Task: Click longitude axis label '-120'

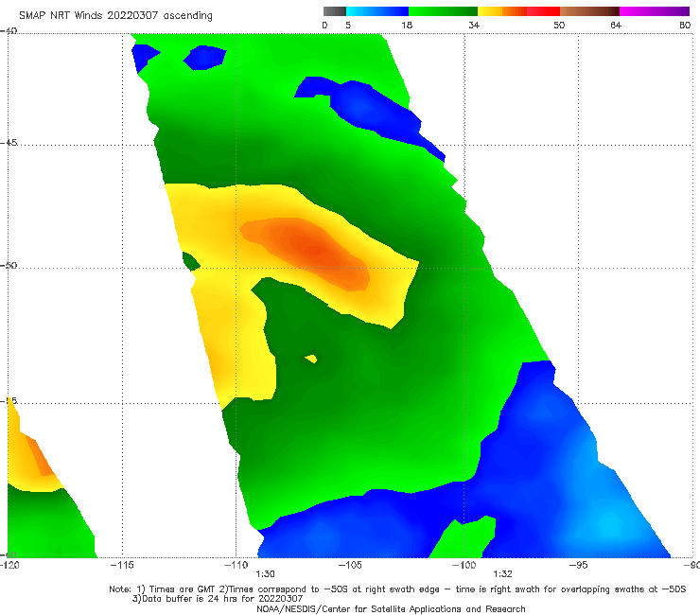Action: click(x=9, y=565)
